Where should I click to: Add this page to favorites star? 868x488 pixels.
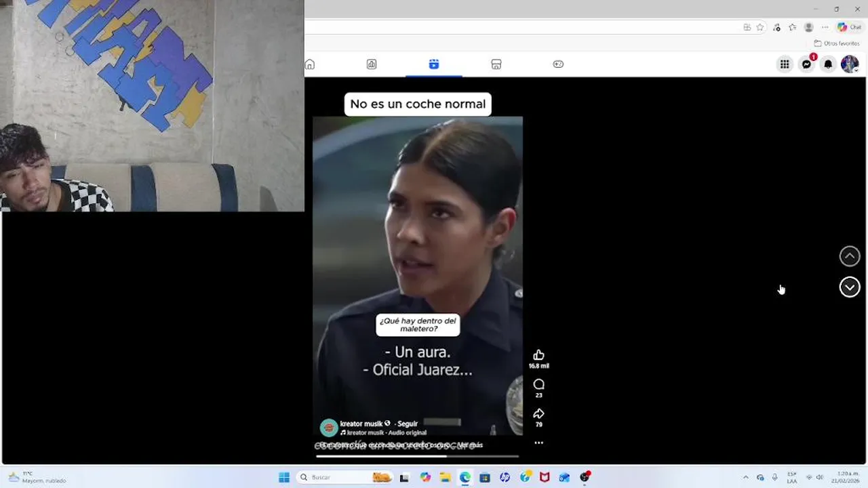coord(760,27)
